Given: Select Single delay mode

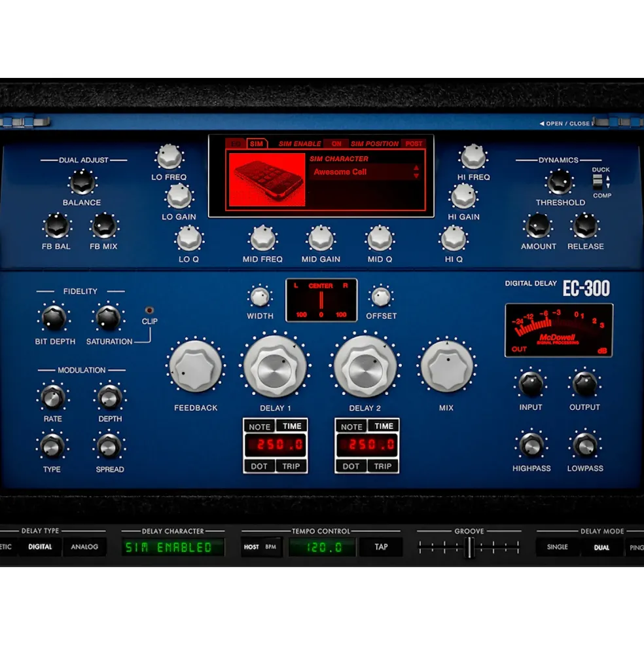Looking at the screenshot, I should [557, 547].
